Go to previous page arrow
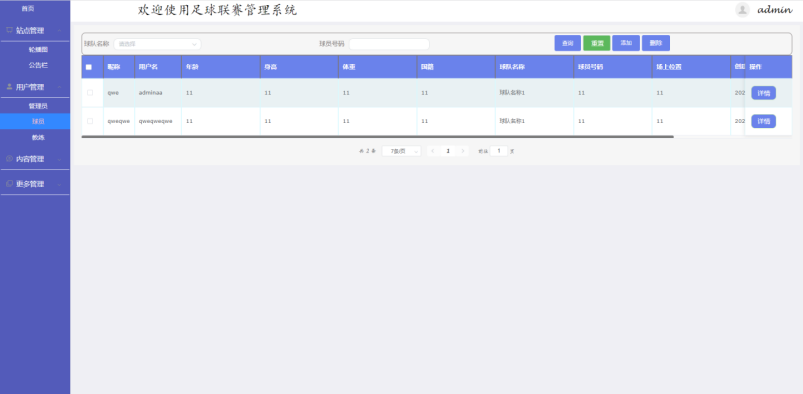The image size is (803, 394). point(433,151)
